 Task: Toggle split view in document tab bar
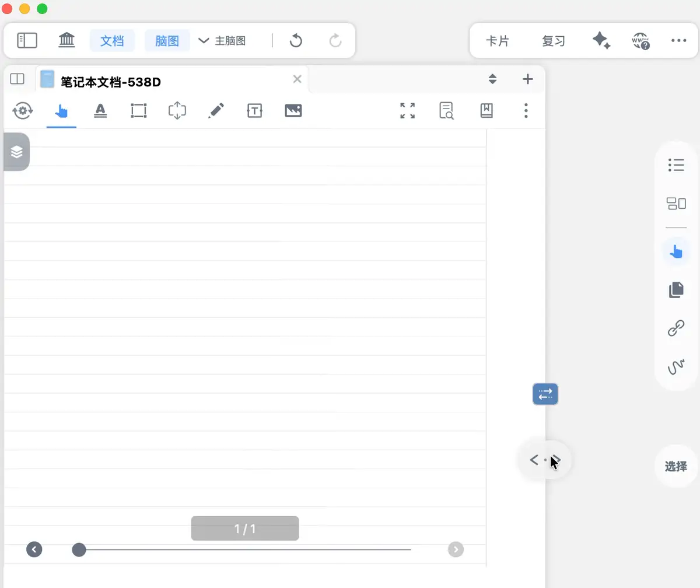[x=17, y=79]
